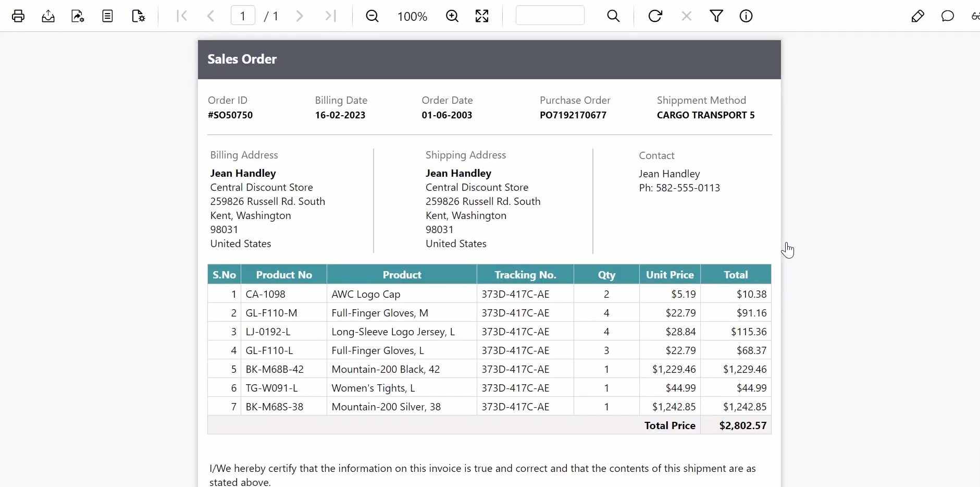This screenshot has width=980, height=487.
Task: Print the Sales Order document
Action: 18,16
